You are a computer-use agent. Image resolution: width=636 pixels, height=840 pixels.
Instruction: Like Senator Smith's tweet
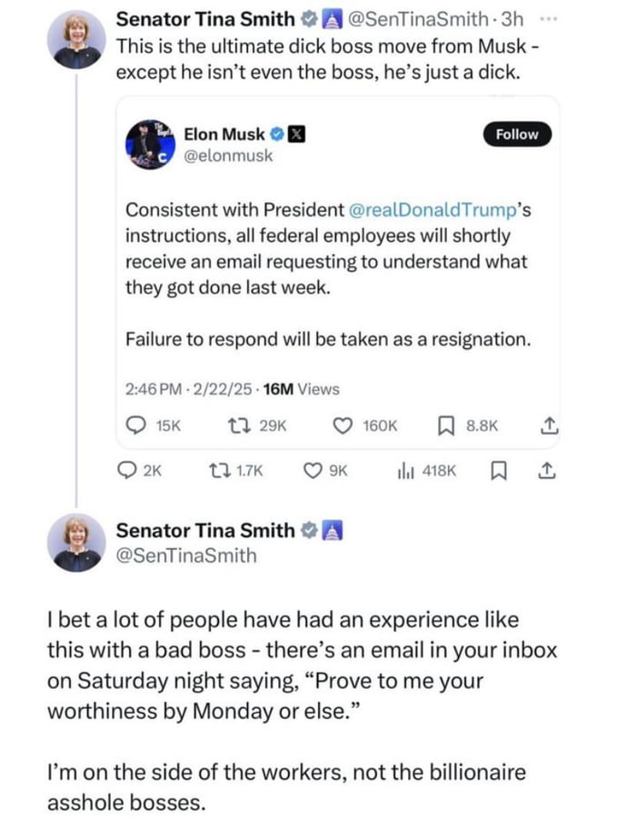pos(312,471)
